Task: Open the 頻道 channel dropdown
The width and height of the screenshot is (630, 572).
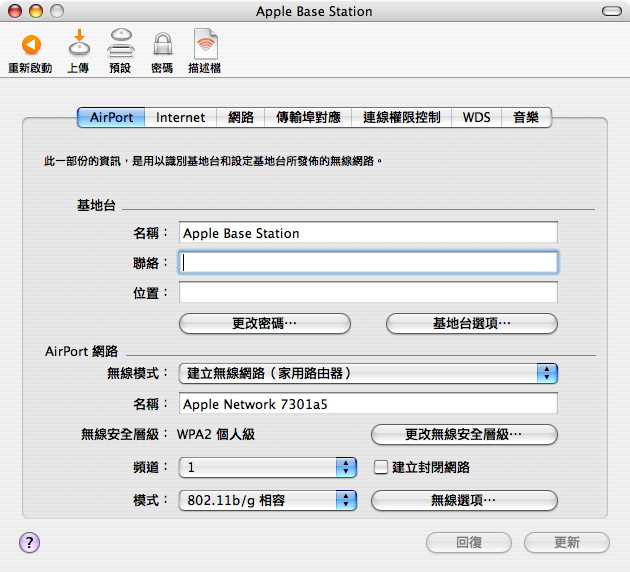Action: point(268,467)
